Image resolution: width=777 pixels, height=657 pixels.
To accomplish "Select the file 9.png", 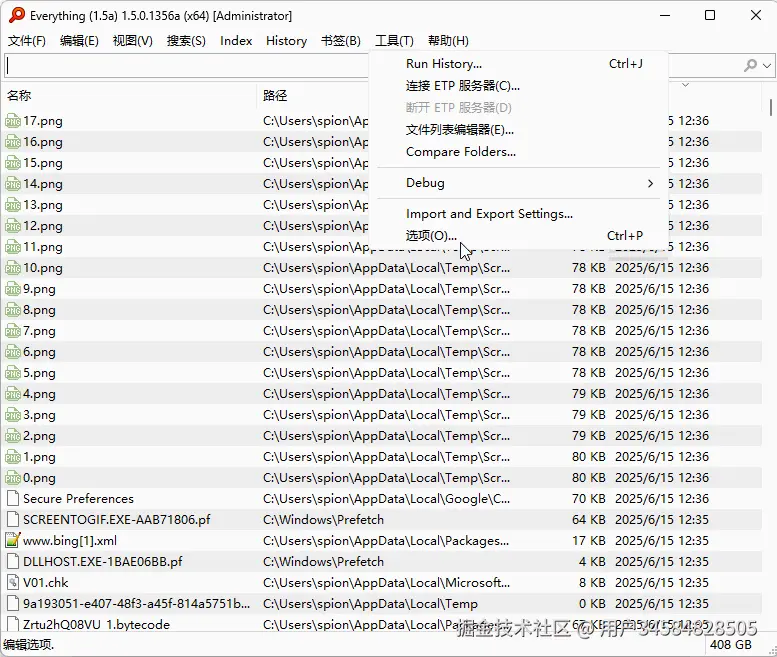I will pyautogui.click(x=40, y=289).
